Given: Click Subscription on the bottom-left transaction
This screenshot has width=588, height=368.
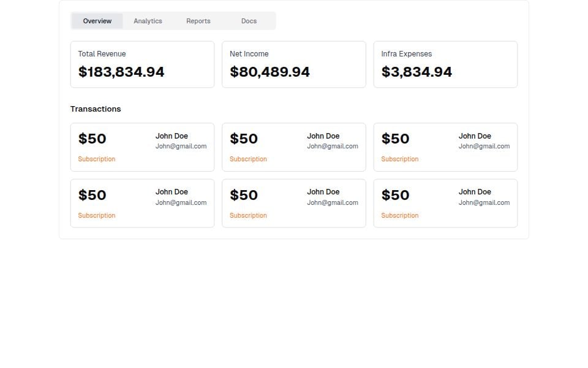Looking at the screenshot, I should pyautogui.click(x=96, y=215).
